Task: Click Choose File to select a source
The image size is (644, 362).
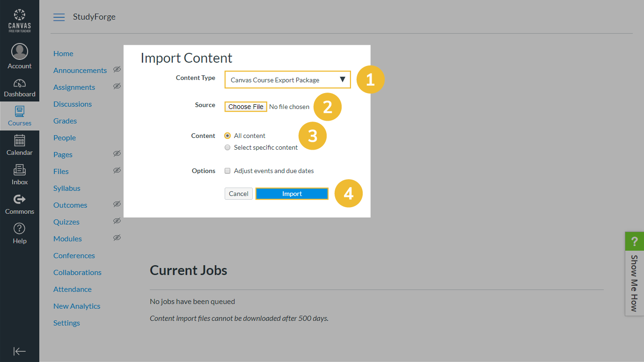Action: 245,107
